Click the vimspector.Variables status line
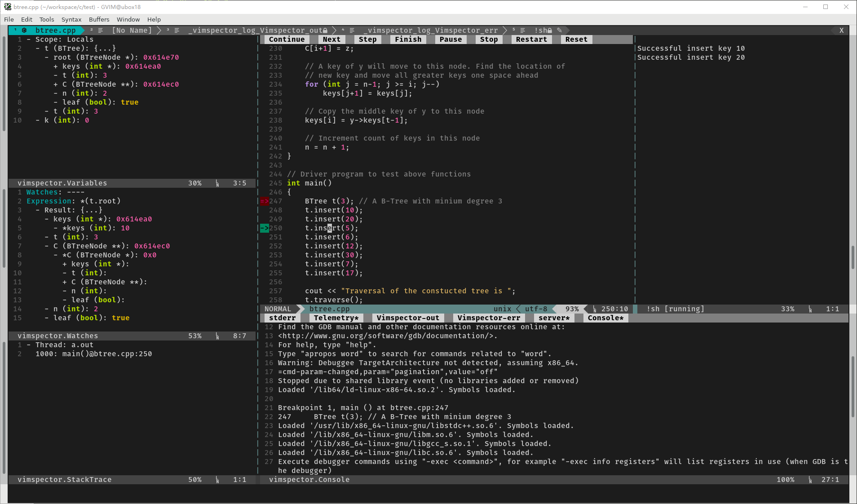 tap(132, 183)
